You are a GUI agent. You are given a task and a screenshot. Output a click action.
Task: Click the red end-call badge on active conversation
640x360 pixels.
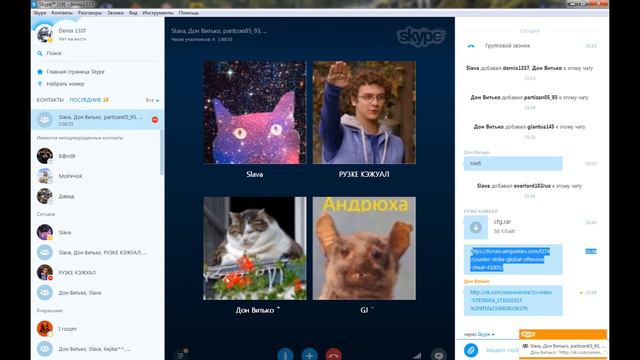point(155,120)
